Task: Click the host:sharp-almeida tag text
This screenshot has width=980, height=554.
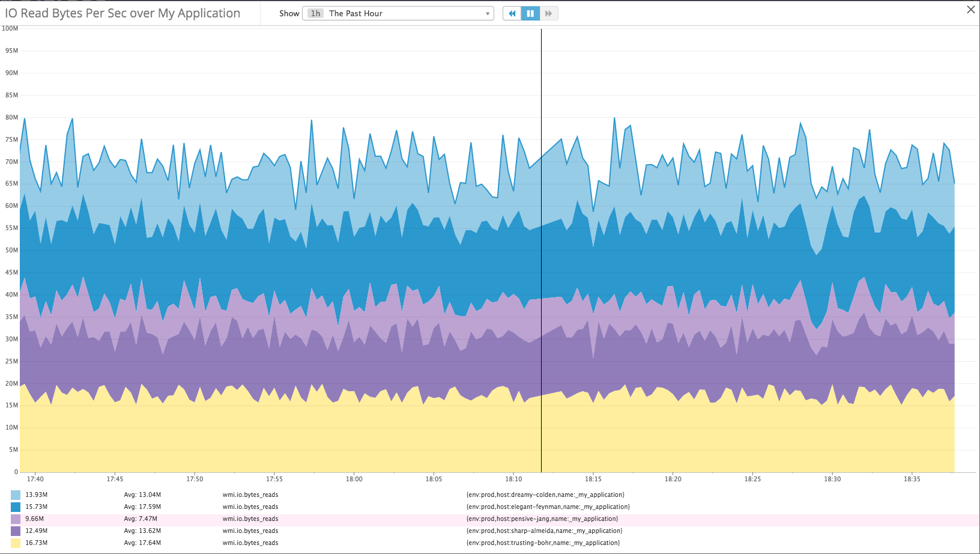Action: pyautogui.click(x=544, y=531)
